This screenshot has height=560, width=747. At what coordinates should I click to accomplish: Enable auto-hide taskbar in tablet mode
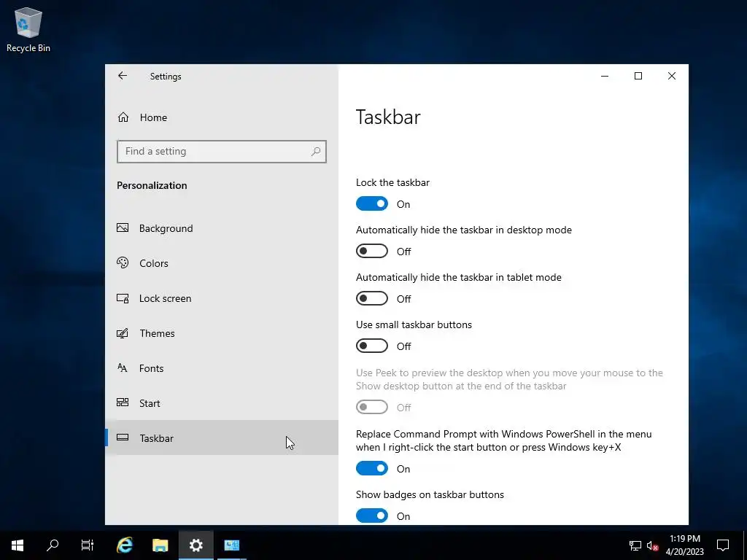371,298
